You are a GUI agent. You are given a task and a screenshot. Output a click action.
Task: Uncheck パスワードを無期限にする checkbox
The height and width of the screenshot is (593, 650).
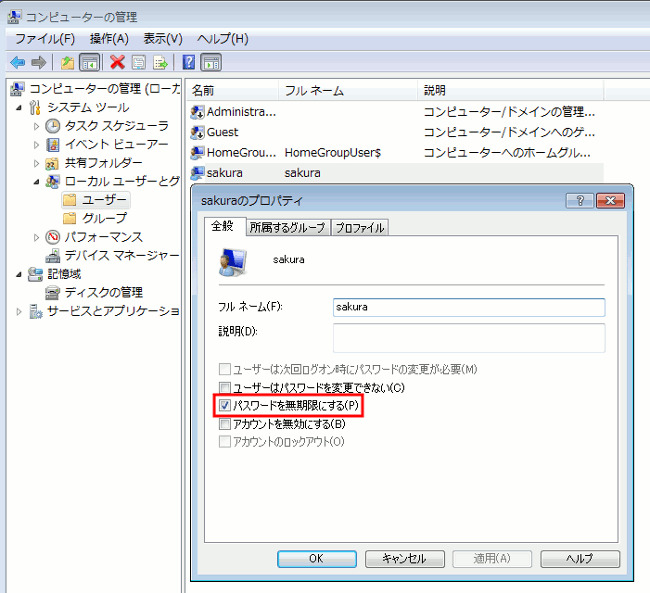225,406
